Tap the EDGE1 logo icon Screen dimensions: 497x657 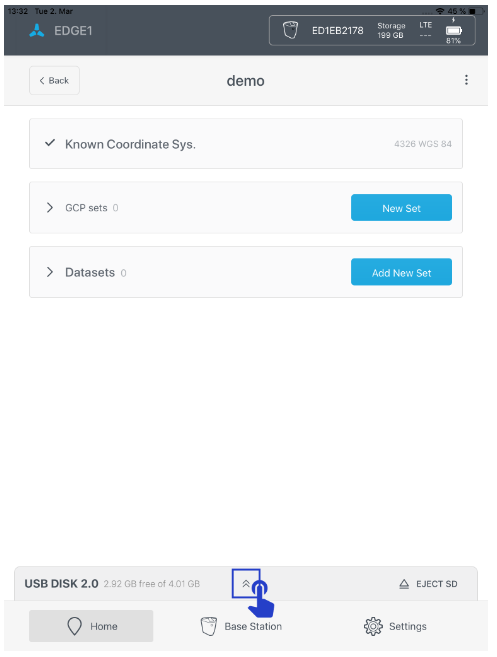tap(37, 31)
